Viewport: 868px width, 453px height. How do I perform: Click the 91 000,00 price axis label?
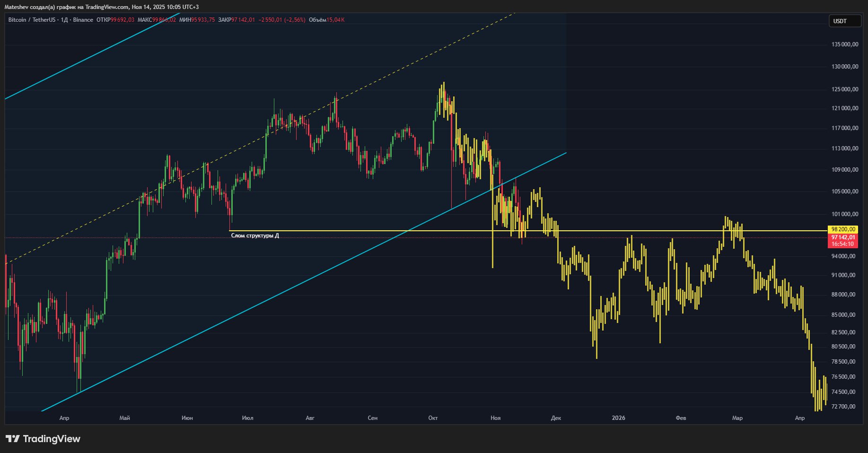(843, 275)
